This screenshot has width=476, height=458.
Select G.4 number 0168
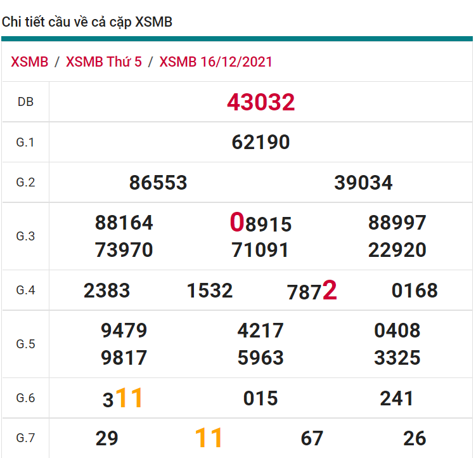coord(415,291)
